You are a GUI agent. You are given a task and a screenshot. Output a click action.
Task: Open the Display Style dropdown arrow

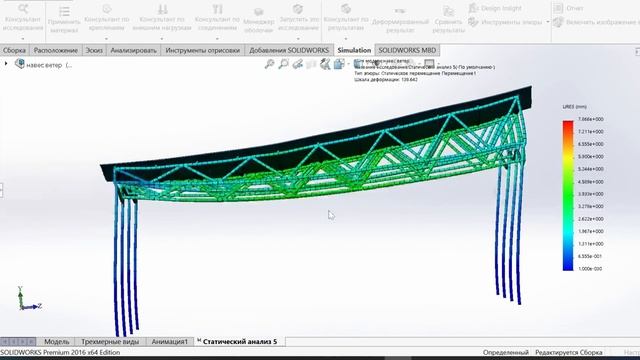348,64
